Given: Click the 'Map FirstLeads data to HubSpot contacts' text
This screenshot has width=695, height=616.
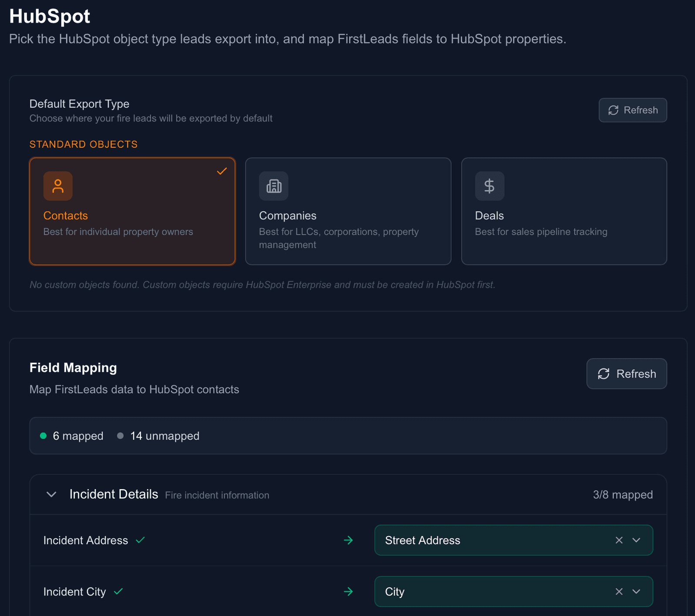Looking at the screenshot, I should coord(134,389).
